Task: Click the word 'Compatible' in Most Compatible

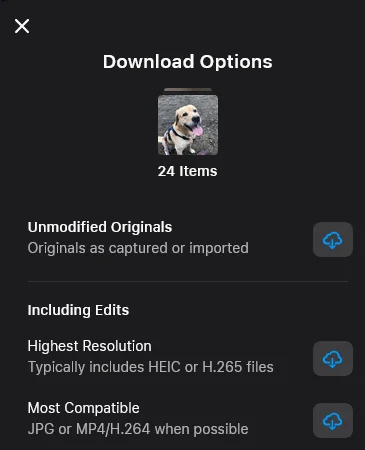Action: click(x=102, y=408)
